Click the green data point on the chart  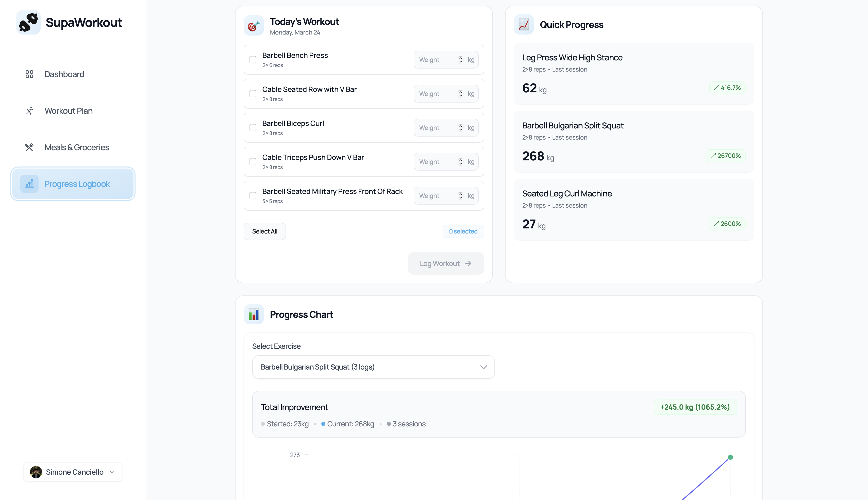tap(730, 457)
